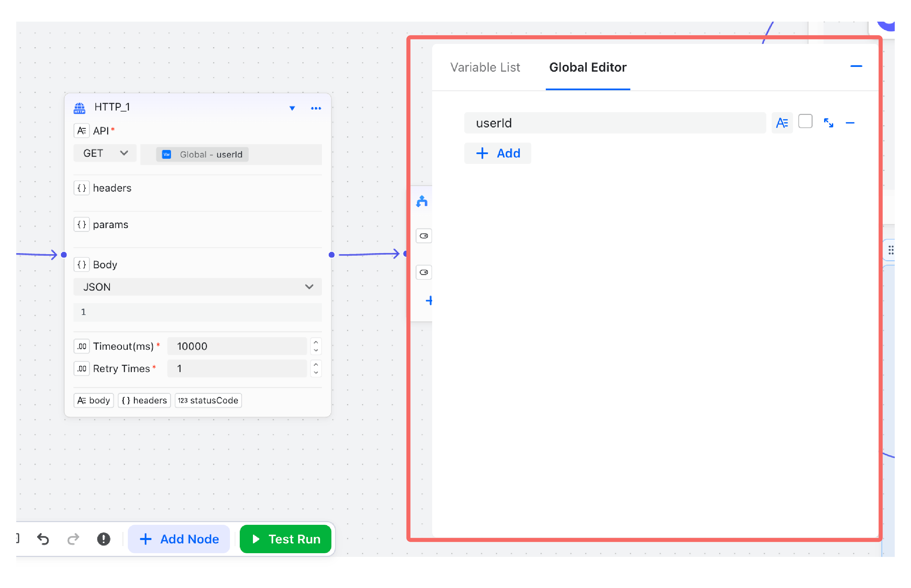The image size is (911, 588).
Task: Remove the userId variable row
Action: coord(849,123)
